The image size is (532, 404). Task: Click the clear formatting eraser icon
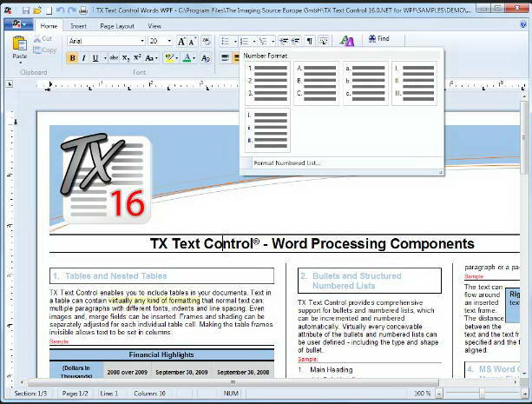(x=206, y=42)
